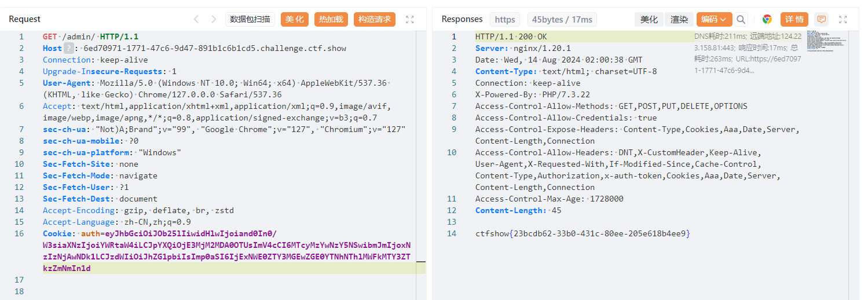Click the Connection: keep-alive request line
This screenshot has height=300, width=868.
coord(96,60)
